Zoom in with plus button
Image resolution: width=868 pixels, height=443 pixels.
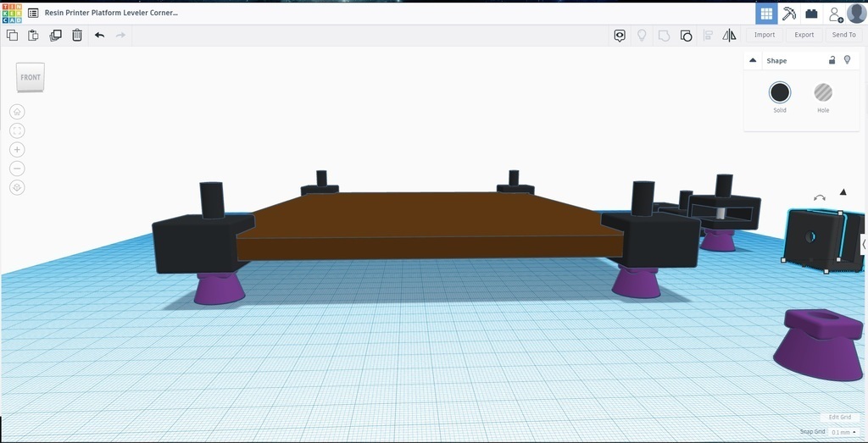point(17,150)
